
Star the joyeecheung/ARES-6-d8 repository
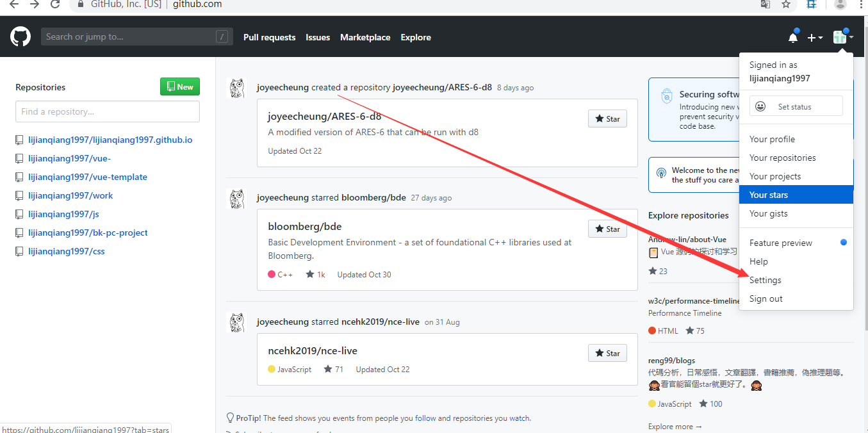click(x=607, y=118)
